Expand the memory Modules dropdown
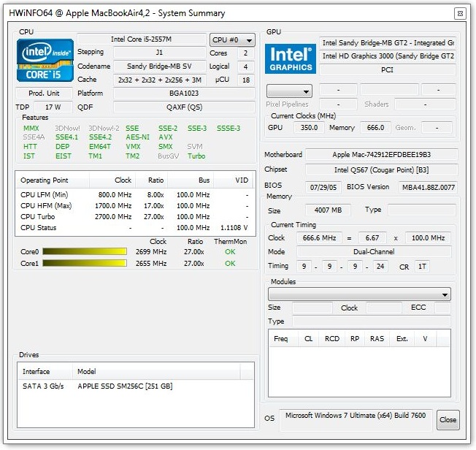Image resolution: width=476 pixels, height=450 pixels. (x=359, y=294)
